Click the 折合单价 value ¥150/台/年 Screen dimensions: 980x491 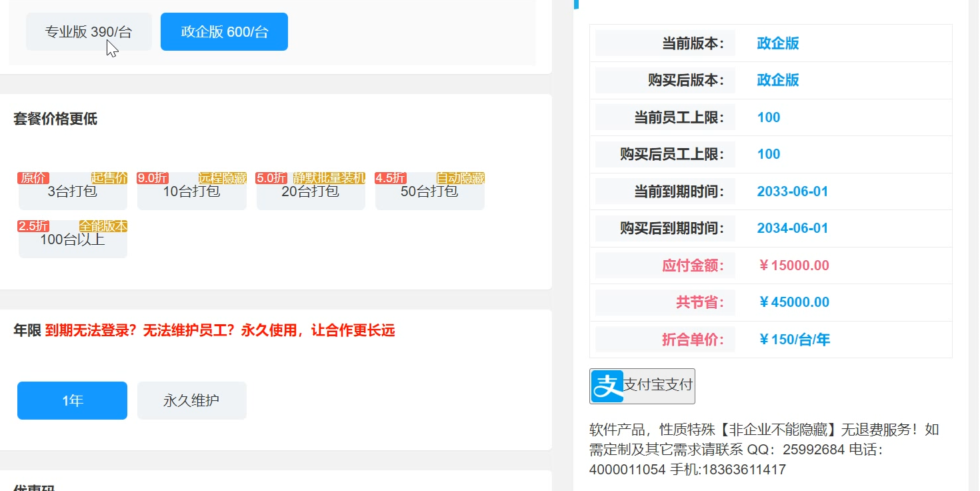793,339
